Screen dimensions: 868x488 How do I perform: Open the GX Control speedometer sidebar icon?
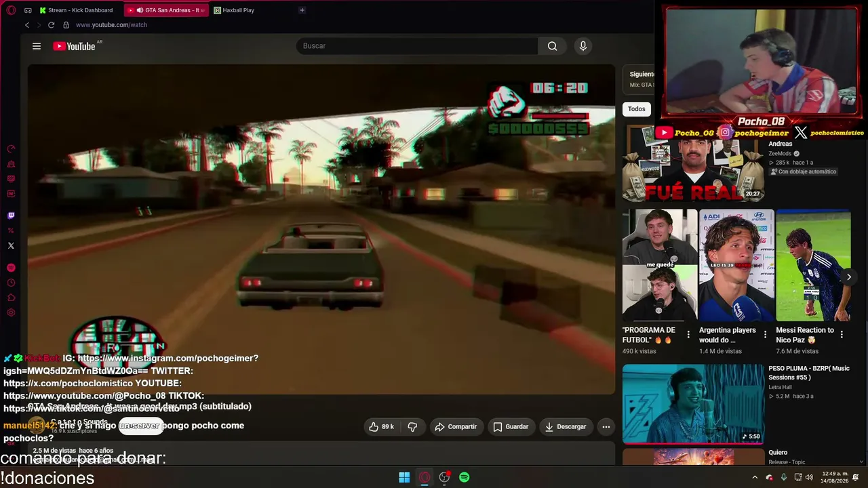(x=11, y=149)
